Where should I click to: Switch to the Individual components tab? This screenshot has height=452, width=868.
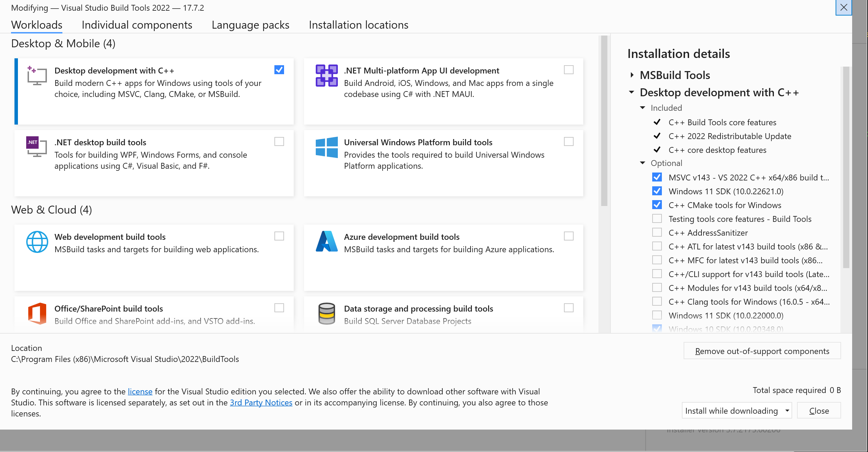[137, 25]
